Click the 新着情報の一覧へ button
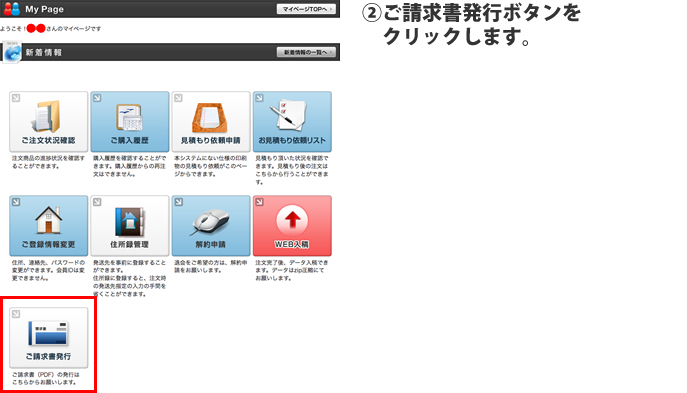Image resolution: width=687 pixels, height=393 pixels. [x=306, y=52]
